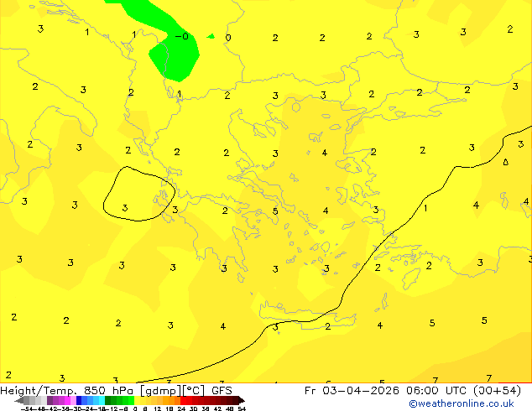Viewport: 532px width, 411px height.
Task: Click the Height/Temp. 850 hPa title text
Action: [x=66, y=390]
